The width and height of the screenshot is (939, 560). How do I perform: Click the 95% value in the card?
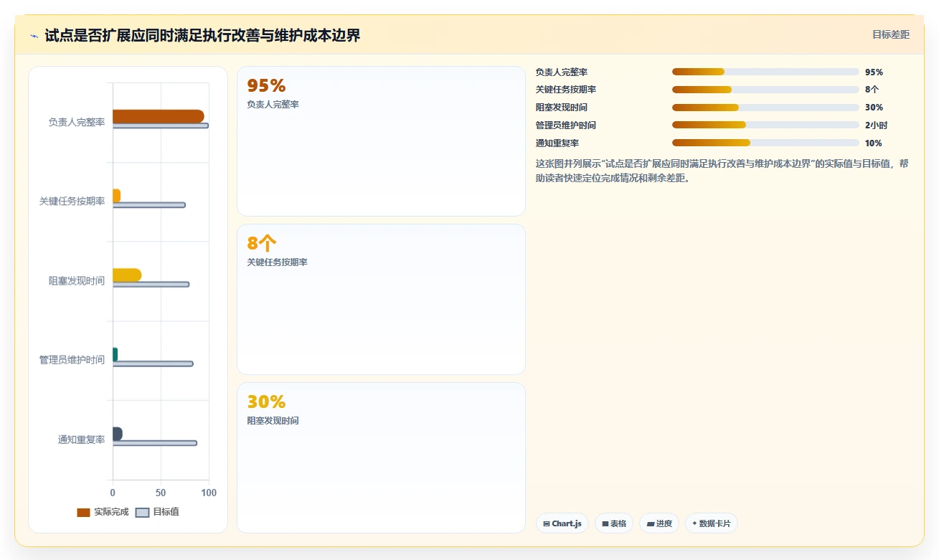pyautogui.click(x=266, y=85)
